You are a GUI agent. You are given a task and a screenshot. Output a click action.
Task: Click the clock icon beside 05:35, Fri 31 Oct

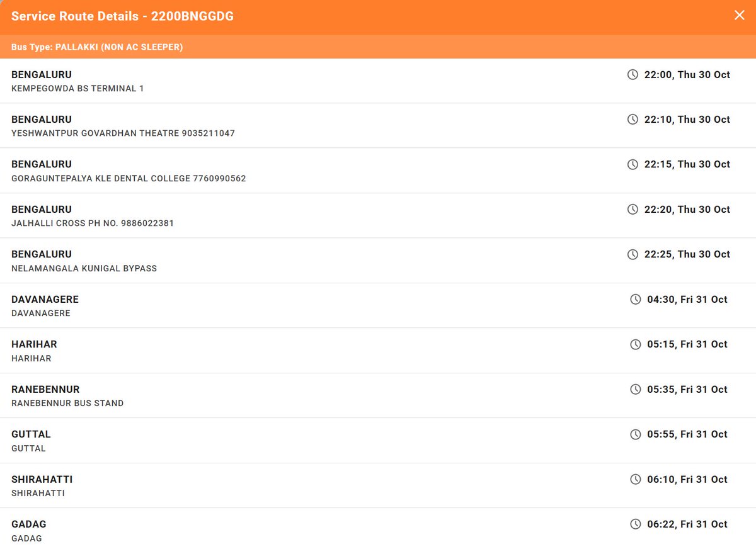point(635,390)
